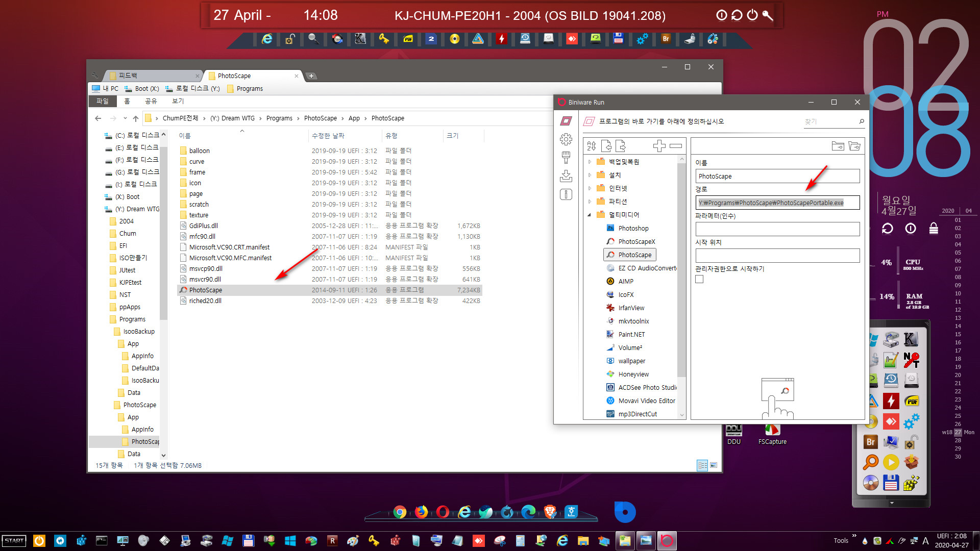The width and height of the screenshot is (980, 551).
Task: Click the Chrome icon in bottom browser dock
Action: (400, 512)
